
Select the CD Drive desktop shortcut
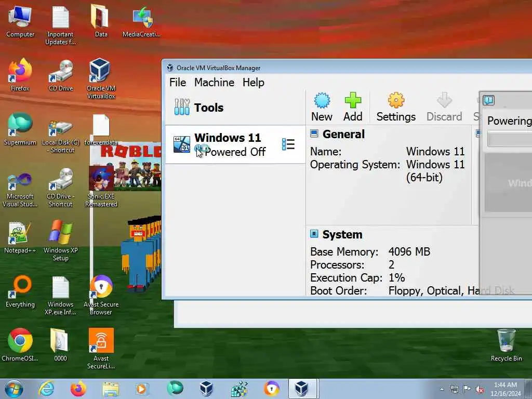tap(61, 75)
